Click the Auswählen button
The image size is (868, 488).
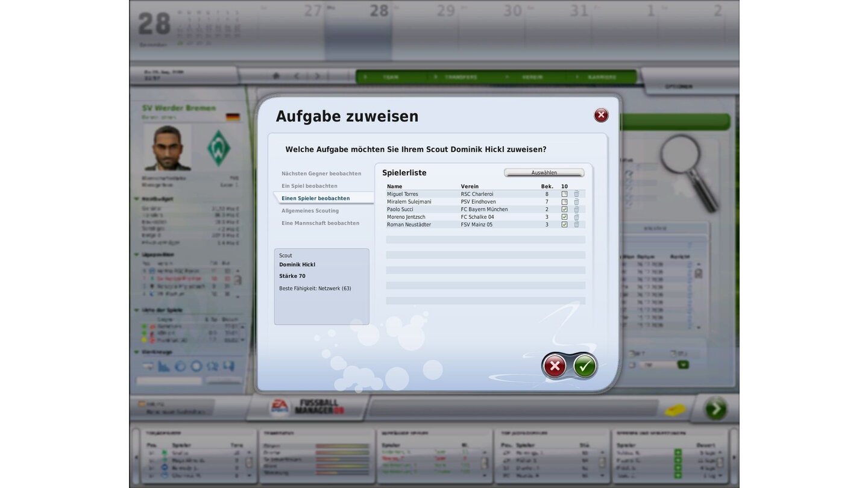(544, 173)
